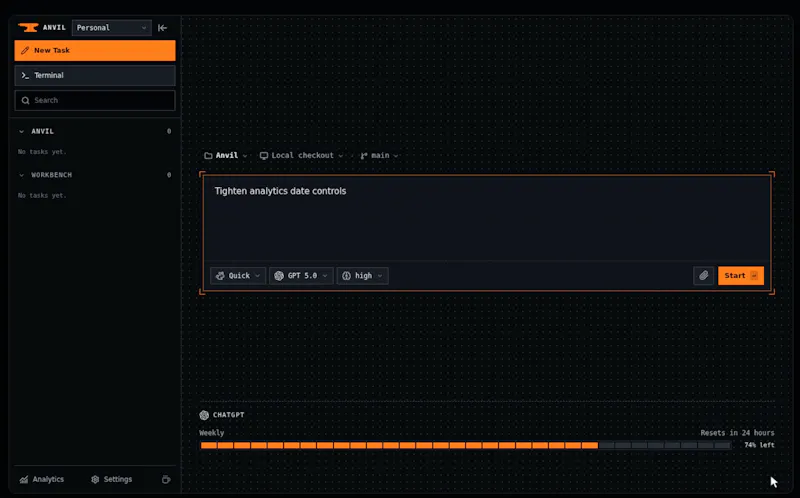Click the folder icon beside Anvil
Viewport: 800px width, 498px height.
[x=208, y=156]
